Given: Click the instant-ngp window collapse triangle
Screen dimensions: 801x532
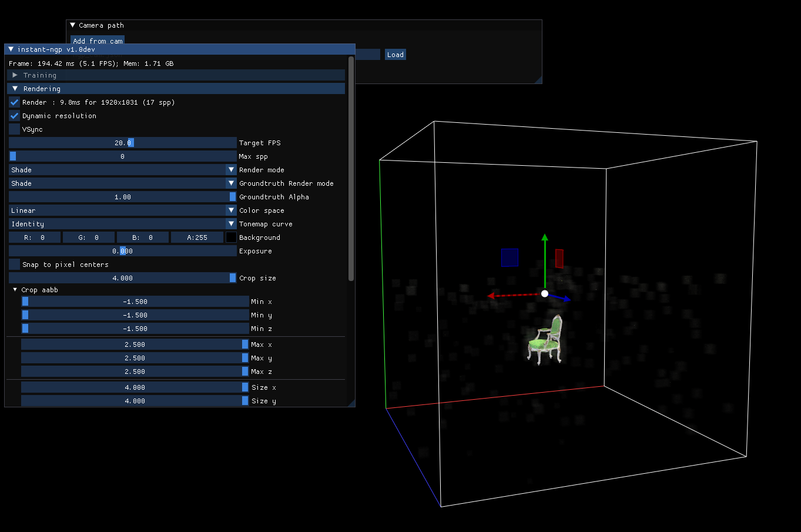Looking at the screenshot, I should [11, 49].
